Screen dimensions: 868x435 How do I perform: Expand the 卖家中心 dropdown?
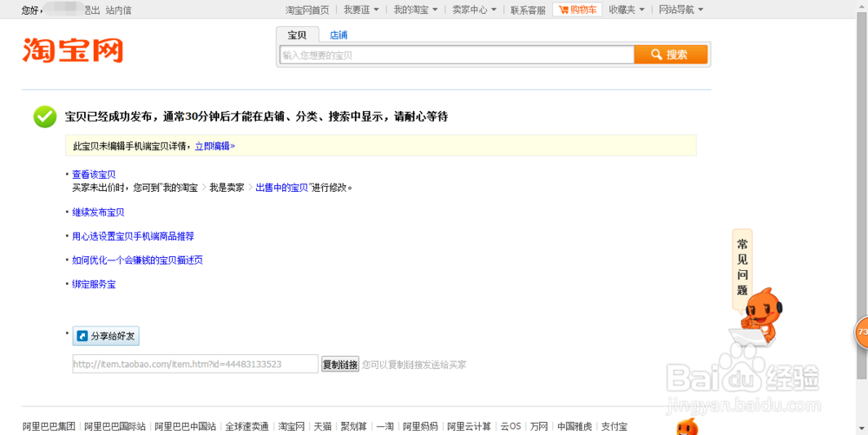[x=475, y=10]
